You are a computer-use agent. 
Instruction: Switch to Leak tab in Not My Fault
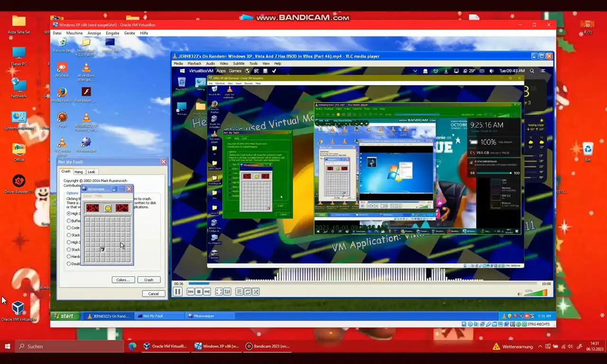pyautogui.click(x=92, y=172)
